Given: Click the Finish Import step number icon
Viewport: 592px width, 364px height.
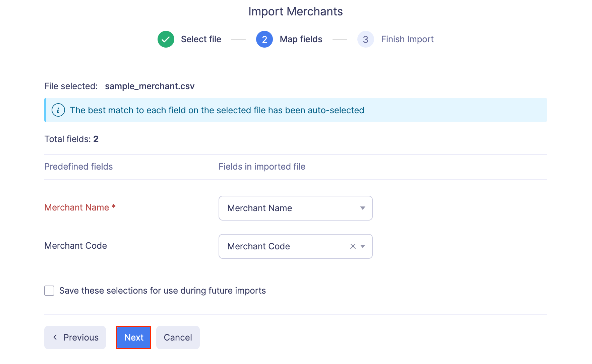Looking at the screenshot, I should click(365, 39).
